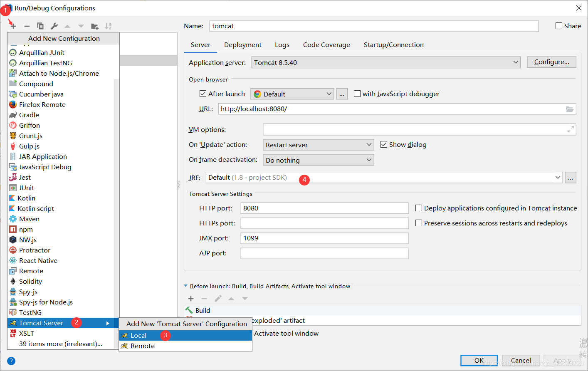Open the On frame deactivation dropdown

(x=319, y=160)
